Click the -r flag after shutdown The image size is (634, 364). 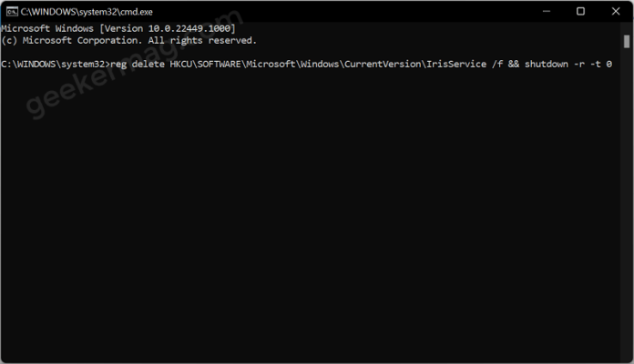(x=579, y=65)
